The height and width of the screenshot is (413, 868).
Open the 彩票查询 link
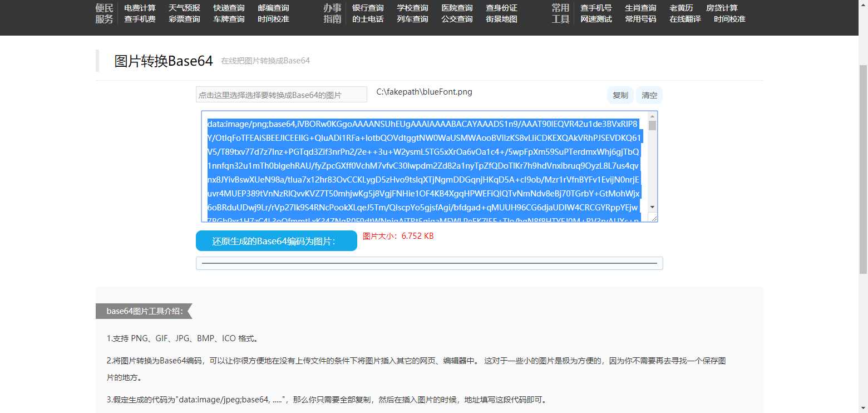coord(184,19)
